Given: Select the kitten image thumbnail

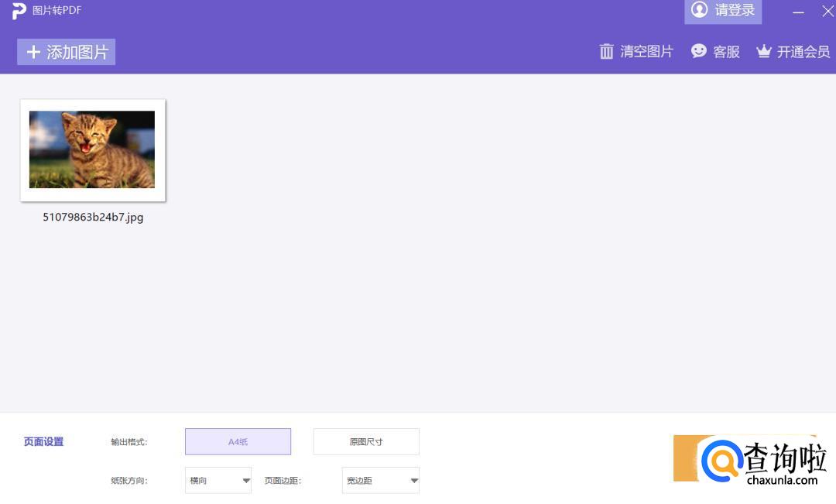Looking at the screenshot, I should (x=93, y=150).
